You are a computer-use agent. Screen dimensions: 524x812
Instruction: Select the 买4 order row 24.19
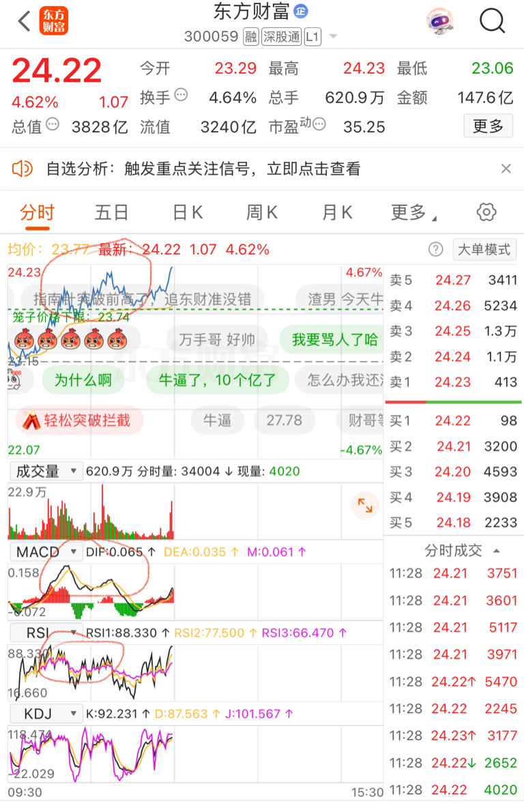coord(453,497)
